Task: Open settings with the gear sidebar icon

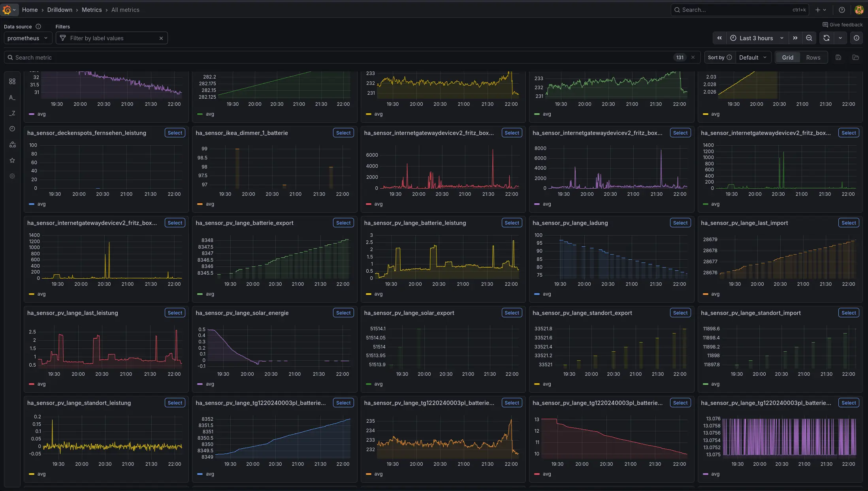Action: coord(12,176)
